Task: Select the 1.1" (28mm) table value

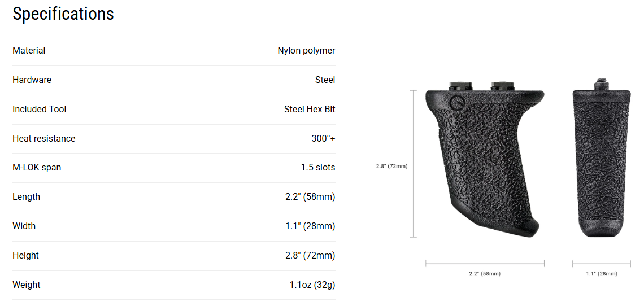Action: (310, 226)
